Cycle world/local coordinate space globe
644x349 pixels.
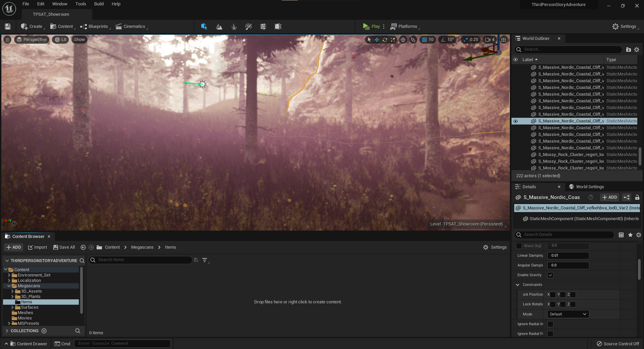pyautogui.click(x=403, y=40)
